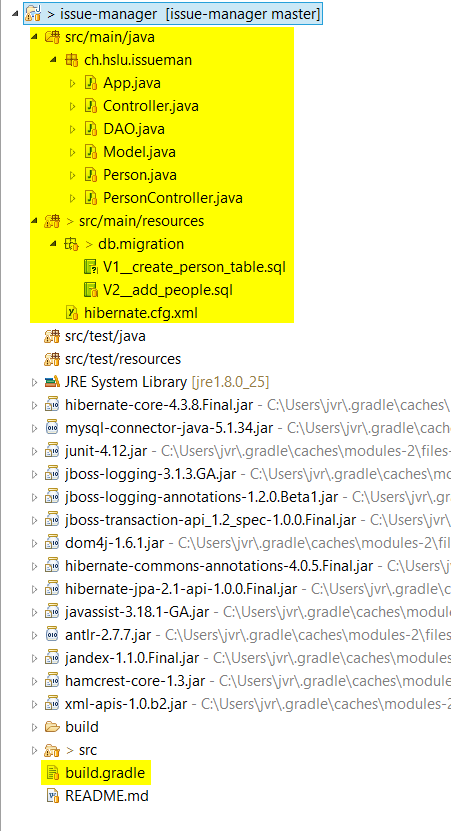Select the Person.java file name
451x831 pixels.
(140, 175)
